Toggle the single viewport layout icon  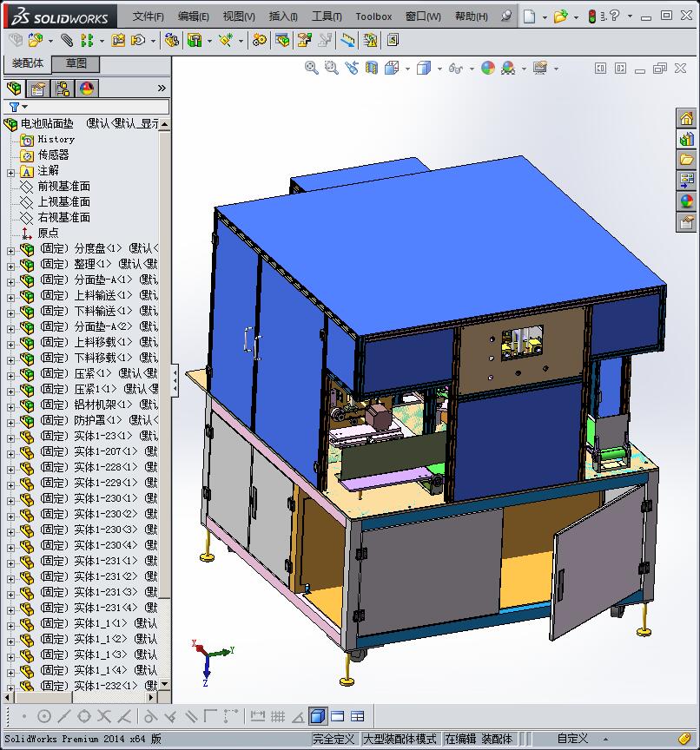337,716
